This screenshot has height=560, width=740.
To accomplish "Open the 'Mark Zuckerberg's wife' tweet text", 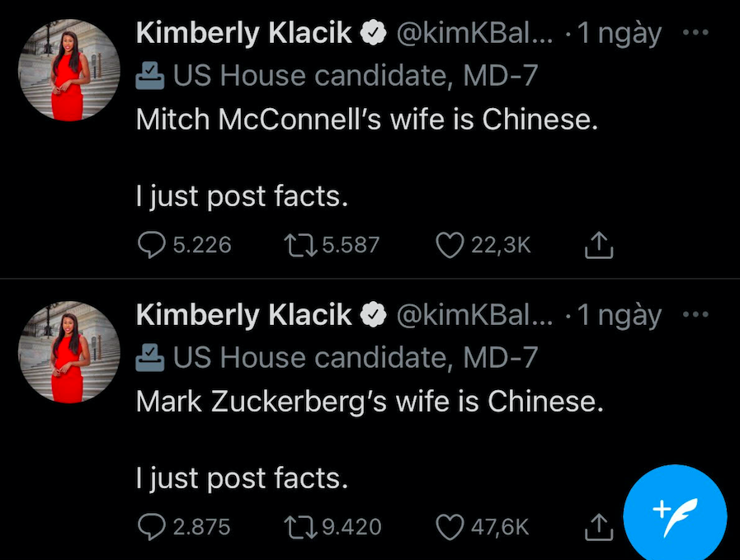I will coord(370,402).
